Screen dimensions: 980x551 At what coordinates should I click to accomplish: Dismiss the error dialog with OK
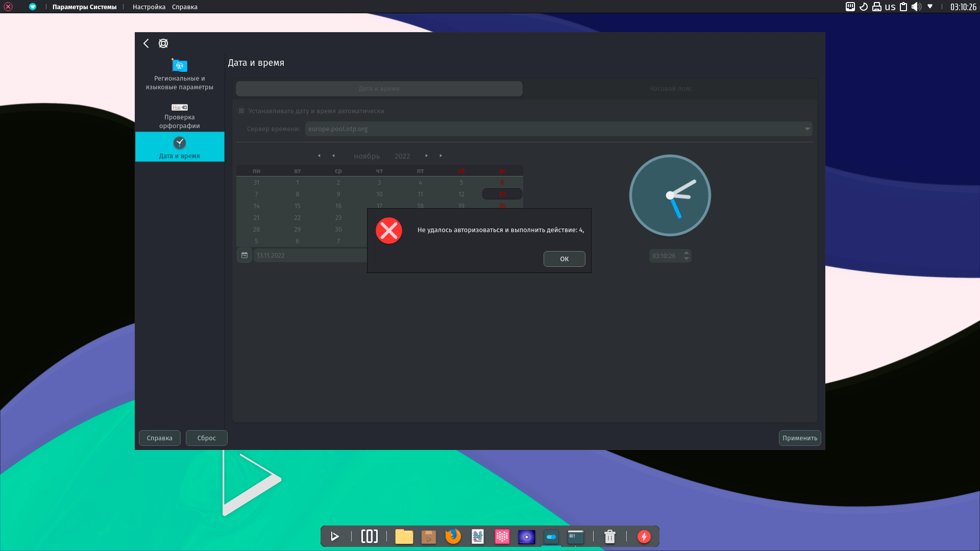[x=564, y=259]
